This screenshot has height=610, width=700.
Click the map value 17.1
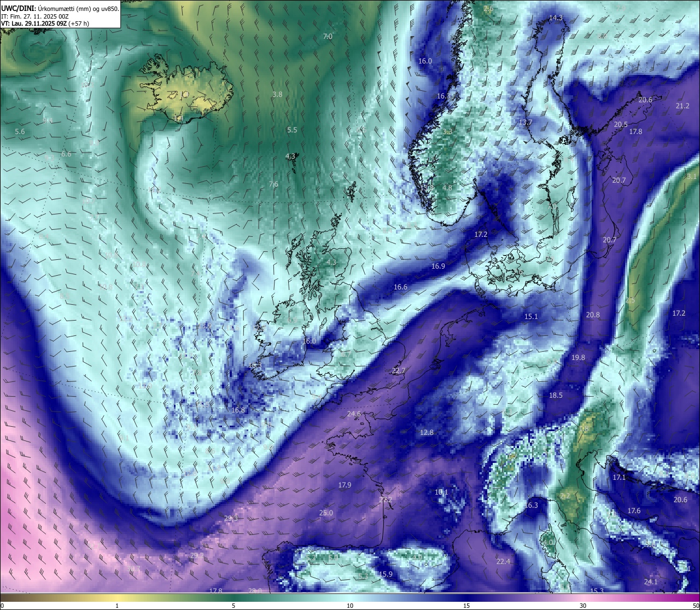(x=619, y=478)
